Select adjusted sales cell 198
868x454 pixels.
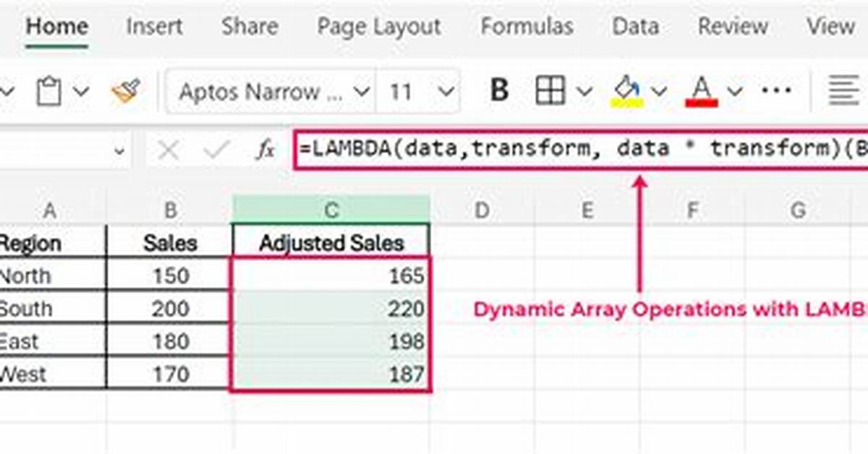(331, 341)
